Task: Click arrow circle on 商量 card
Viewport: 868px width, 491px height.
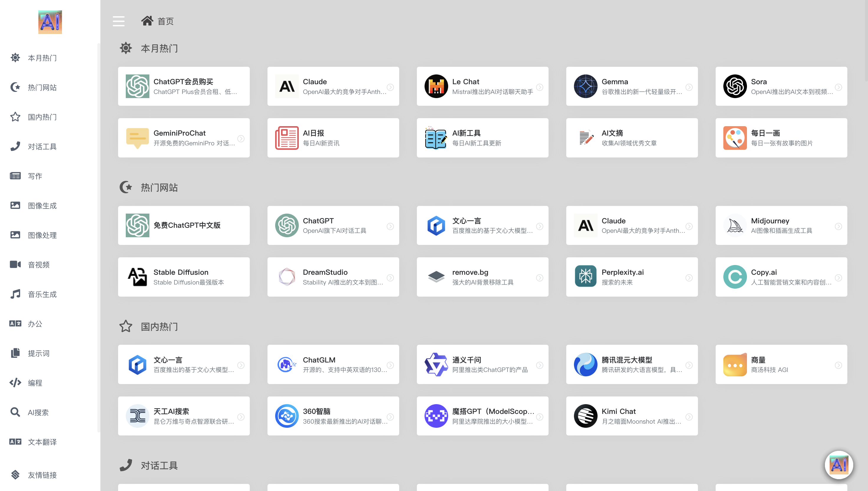Action: (838, 365)
